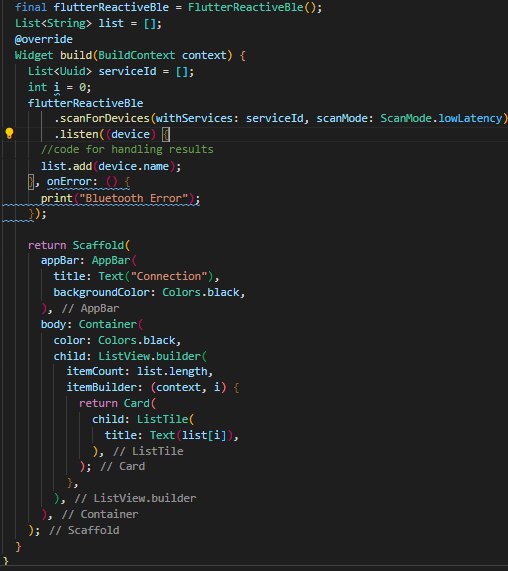This screenshot has width=508, height=571.
Task: Click 'list.add(device.name)' statement
Action: point(111,166)
